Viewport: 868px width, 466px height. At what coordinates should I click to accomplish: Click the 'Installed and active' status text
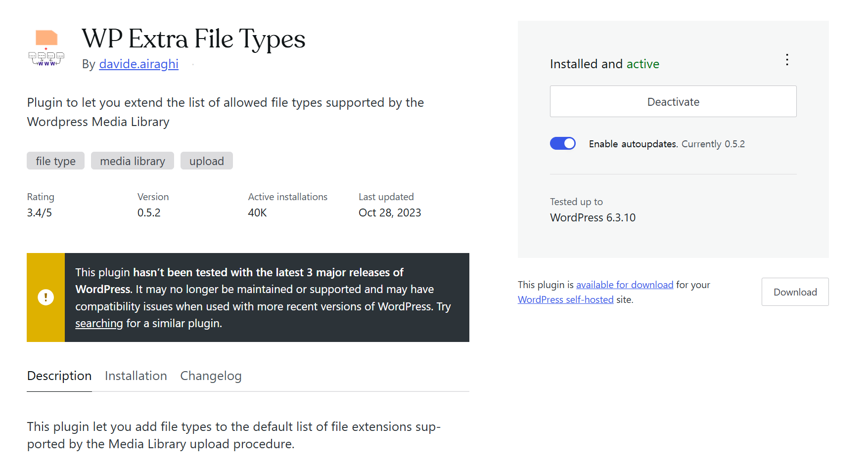click(x=605, y=64)
